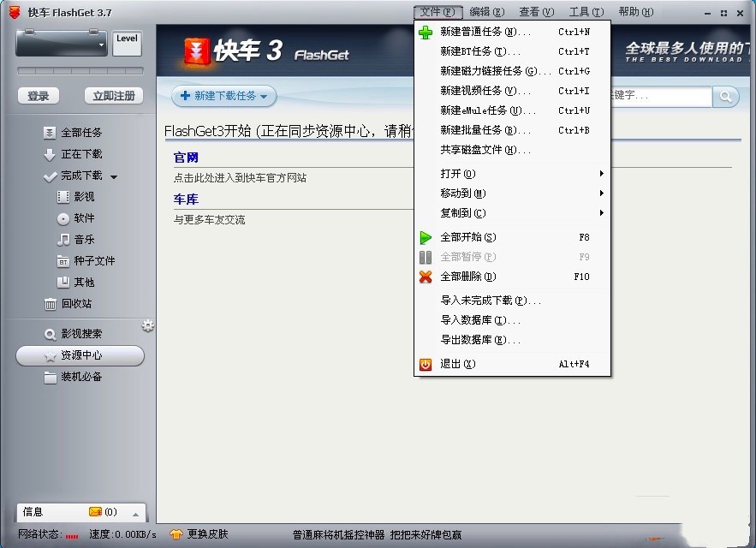Click the 软件 software category icon

63,217
